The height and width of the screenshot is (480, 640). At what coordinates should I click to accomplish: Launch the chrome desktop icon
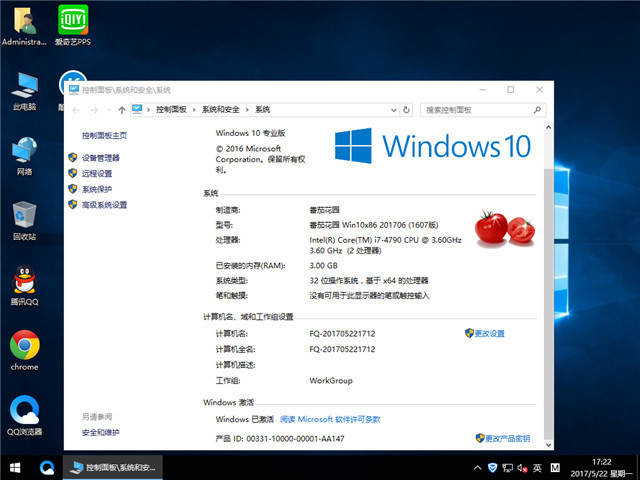[x=24, y=350]
